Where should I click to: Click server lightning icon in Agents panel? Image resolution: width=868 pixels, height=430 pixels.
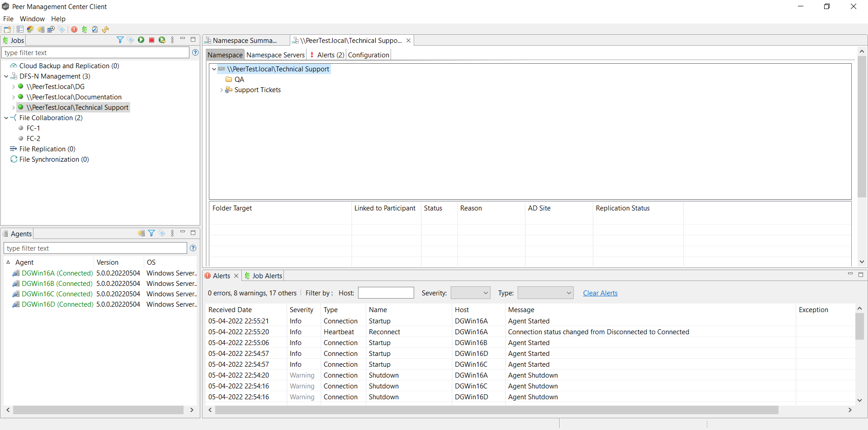click(141, 233)
